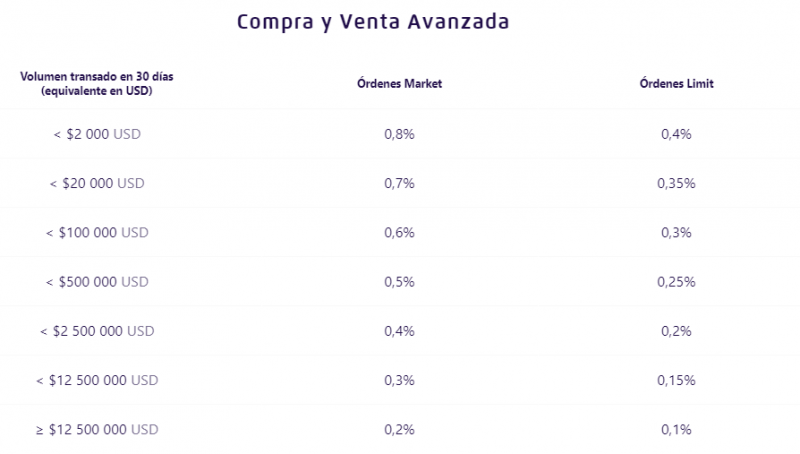Click the 0,2% limit fee for $2 500 000 tier

click(677, 331)
